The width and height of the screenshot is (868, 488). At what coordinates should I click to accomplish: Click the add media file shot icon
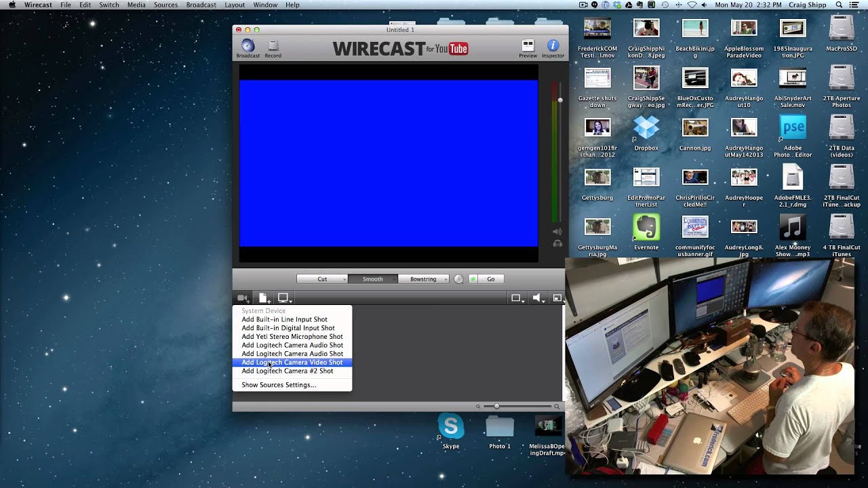point(264,298)
